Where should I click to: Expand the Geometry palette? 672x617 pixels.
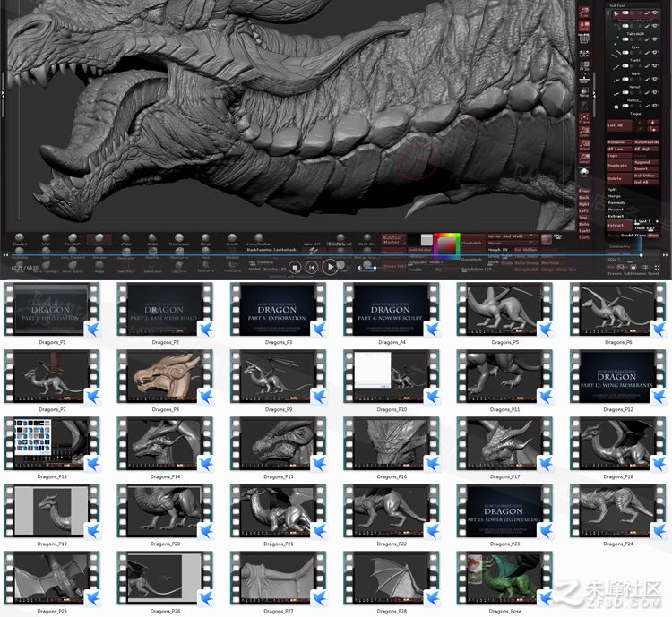click(x=620, y=246)
